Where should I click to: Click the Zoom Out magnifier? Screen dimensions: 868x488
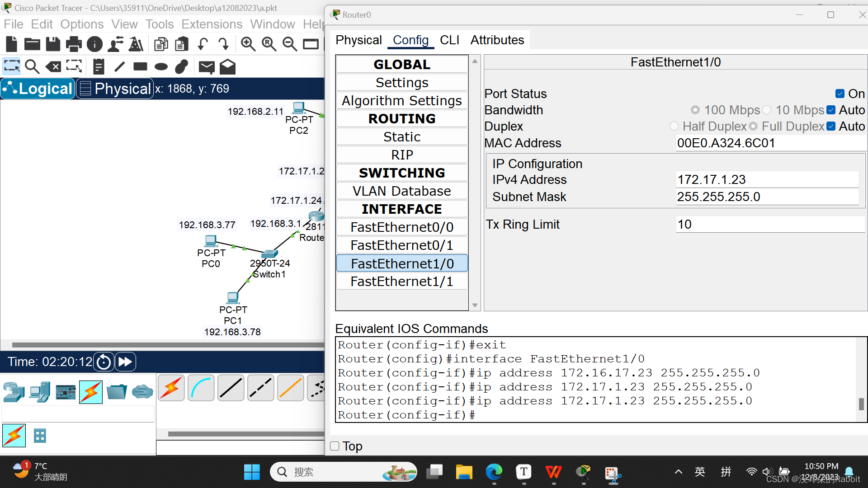[x=290, y=44]
